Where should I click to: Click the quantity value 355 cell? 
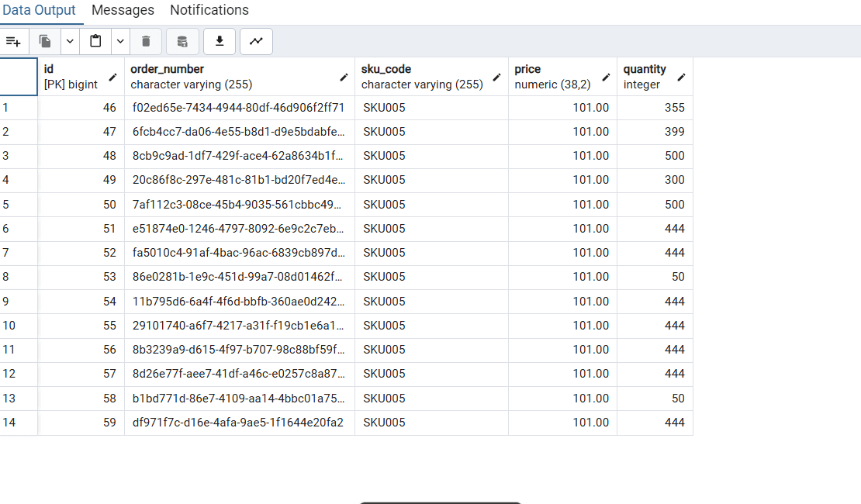(x=655, y=107)
